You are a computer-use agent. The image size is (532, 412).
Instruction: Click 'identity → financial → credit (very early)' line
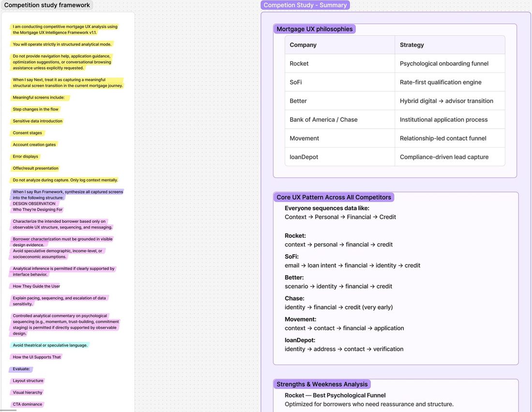point(339,307)
